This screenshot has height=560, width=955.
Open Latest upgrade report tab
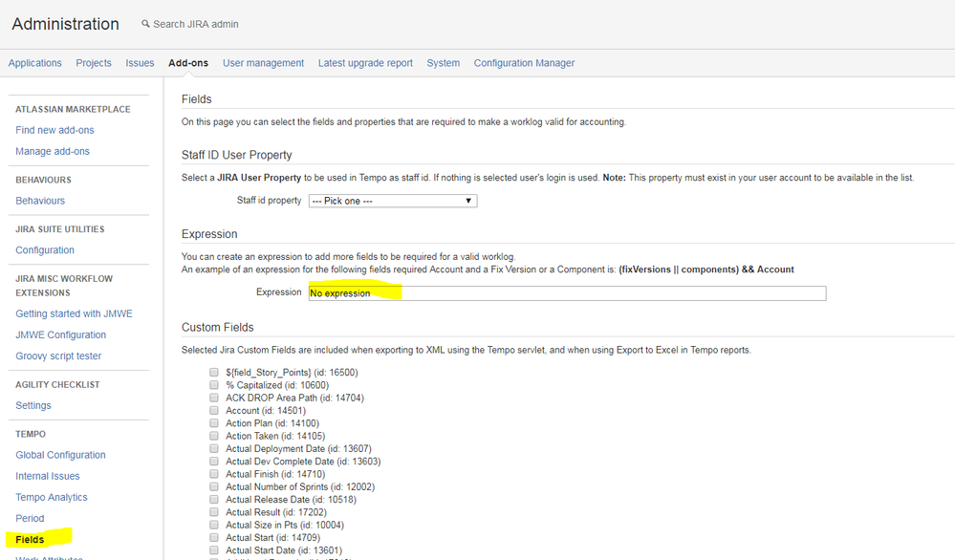pos(365,63)
